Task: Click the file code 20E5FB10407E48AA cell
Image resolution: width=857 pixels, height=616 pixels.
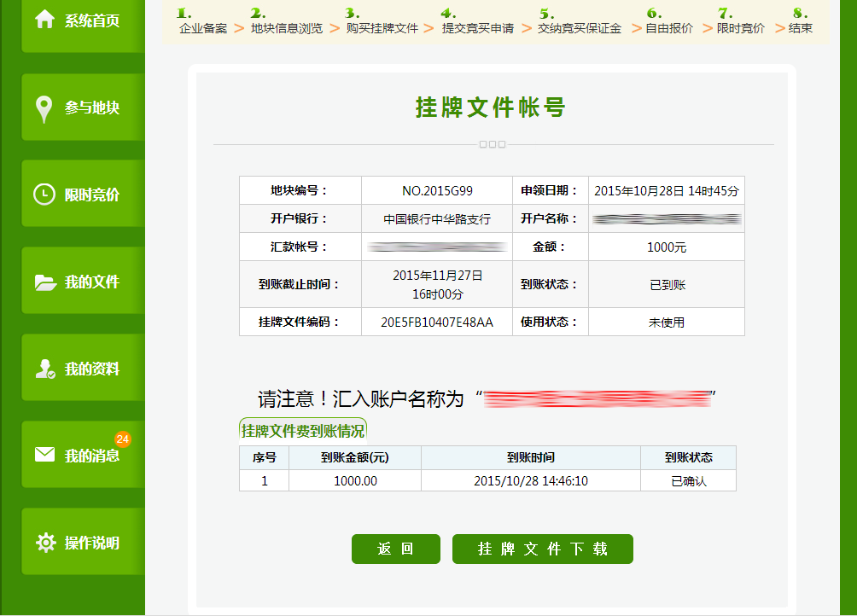Action: pyautogui.click(x=436, y=323)
